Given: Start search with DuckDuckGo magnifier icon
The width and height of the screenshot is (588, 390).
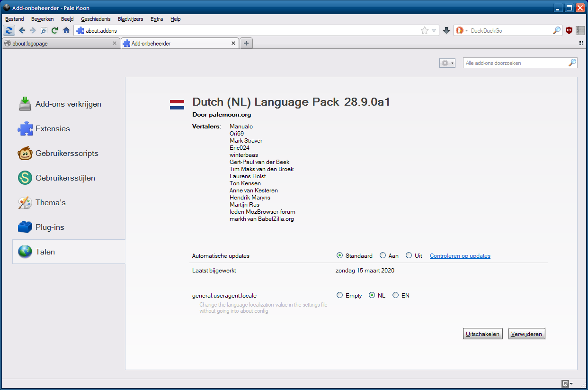Looking at the screenshot, I should tap(557, 30).
